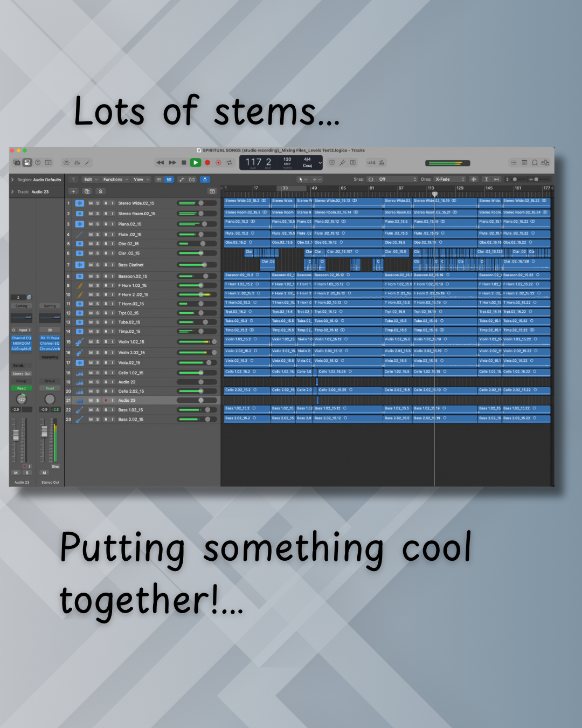
Task: Start playback with the green Play button
Action: click(x=196, y=162)
